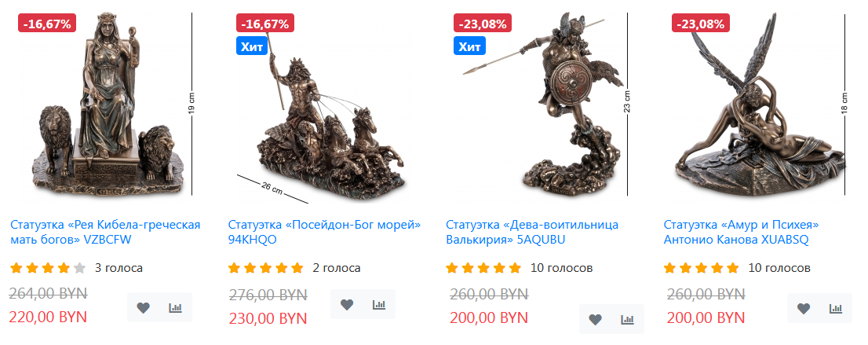
Task: Add Валькирия statuette to favorites heart
Action: pyautogui.click(x=596, y=320)
